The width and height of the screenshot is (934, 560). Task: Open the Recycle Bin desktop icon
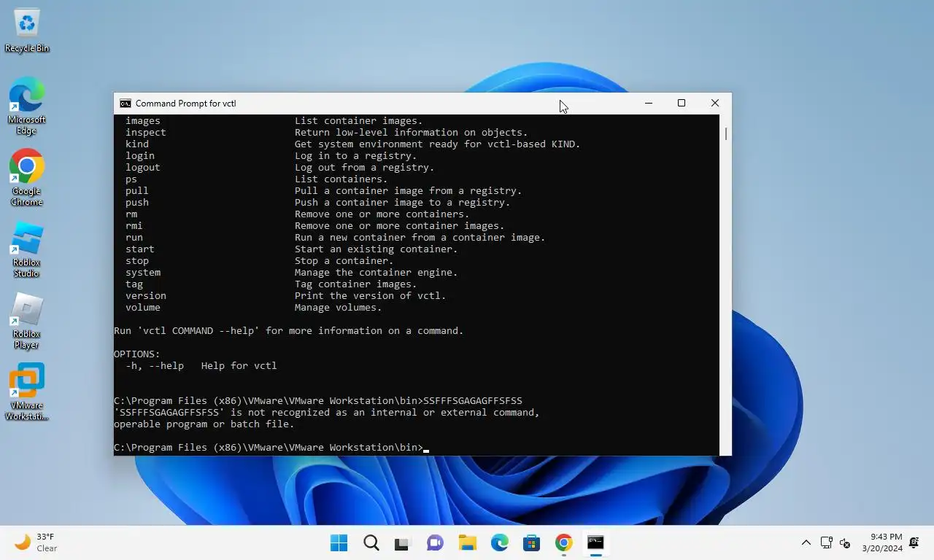tap(27, 31)
